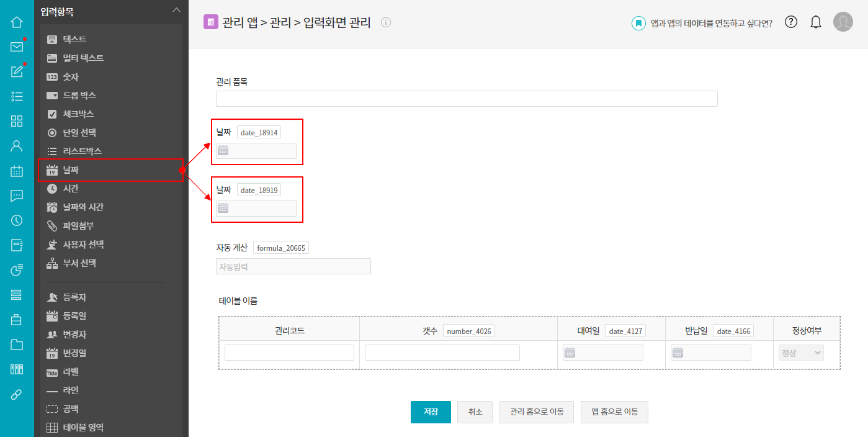This screenshot has height=437, width=868.
Task: Click the 관리 품목 text field
Action: pyautogui.click(x=466, y=99)
